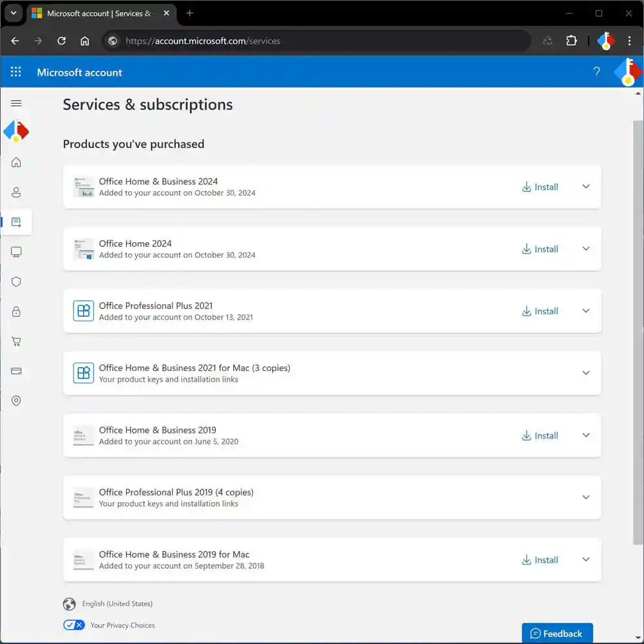The width and height of the screenshot is (644, 644).
Task: Open a new browser tab
Action: [189, 14]
